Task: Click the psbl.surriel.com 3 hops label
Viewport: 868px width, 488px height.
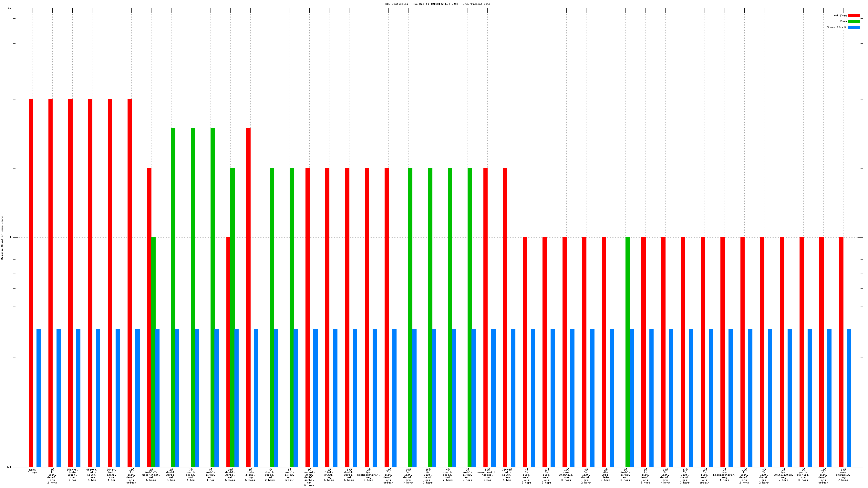Action: pyautogui.click(x=803, y=474)
